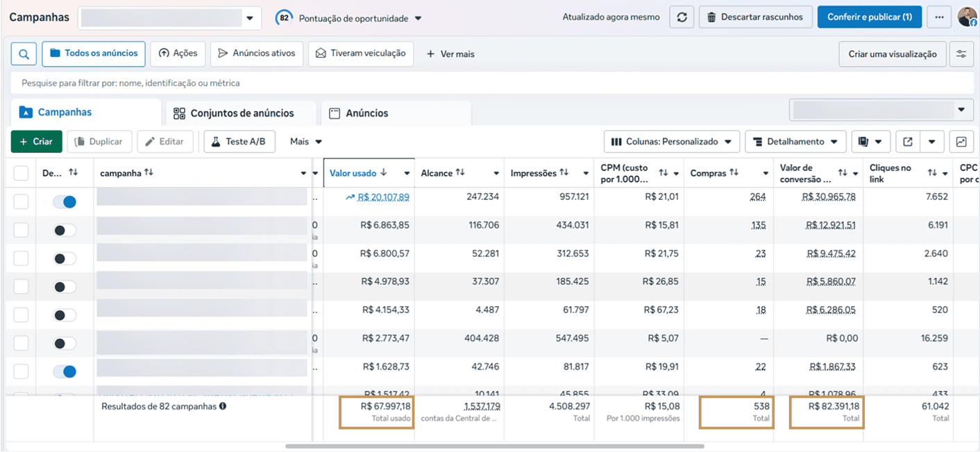This screenshot has width=980, height=452.
Task: Click the filter search input field
Action: [x=492, y=83]
